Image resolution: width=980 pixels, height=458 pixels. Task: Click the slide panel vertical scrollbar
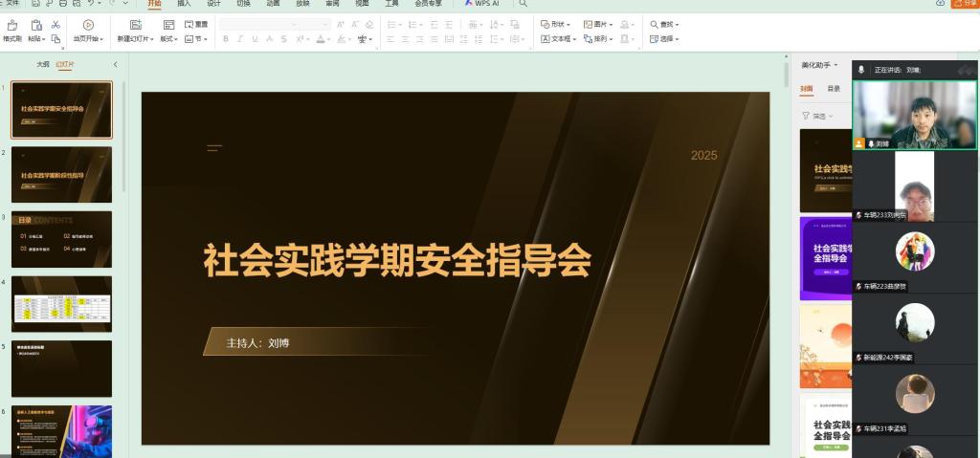point(123,138)
